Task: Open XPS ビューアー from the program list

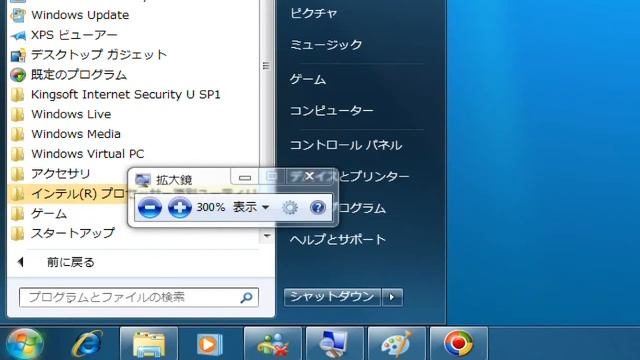Action: tap(133, 35)
